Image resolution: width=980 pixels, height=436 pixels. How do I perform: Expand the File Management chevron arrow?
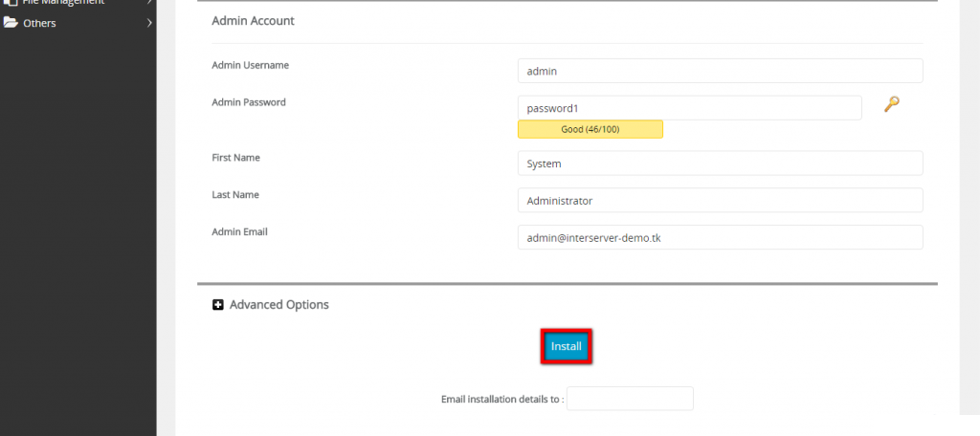[x=149, y=3]
